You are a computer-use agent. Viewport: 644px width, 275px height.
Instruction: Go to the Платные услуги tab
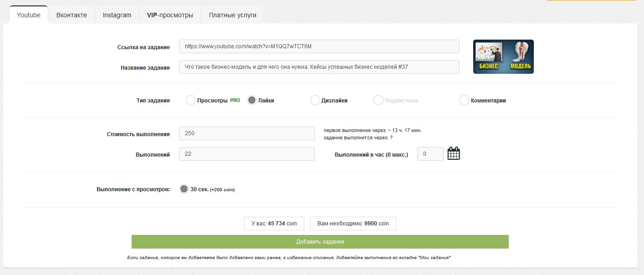[x=232, y=15]
